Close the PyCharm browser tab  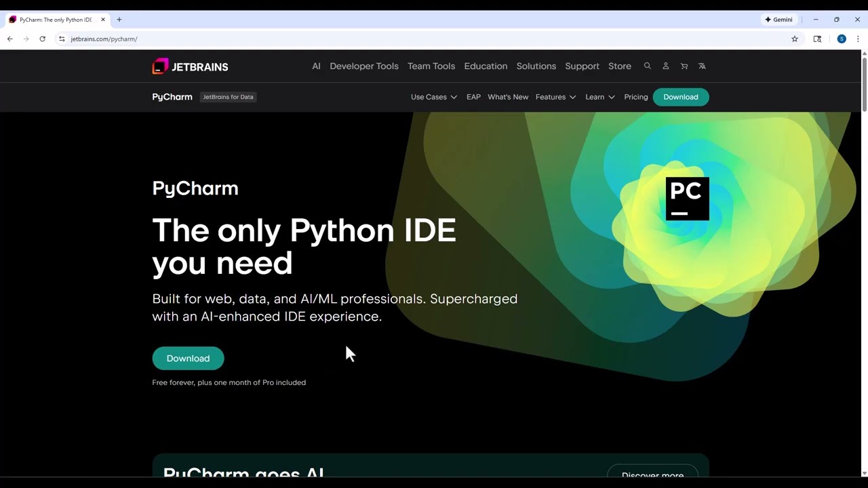(103, 20)
